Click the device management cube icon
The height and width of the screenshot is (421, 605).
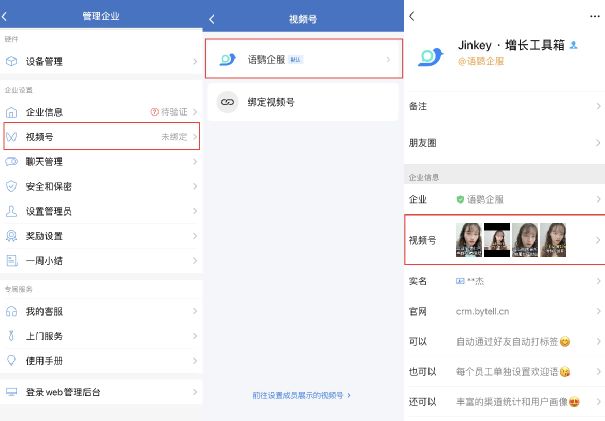point(11,62)
